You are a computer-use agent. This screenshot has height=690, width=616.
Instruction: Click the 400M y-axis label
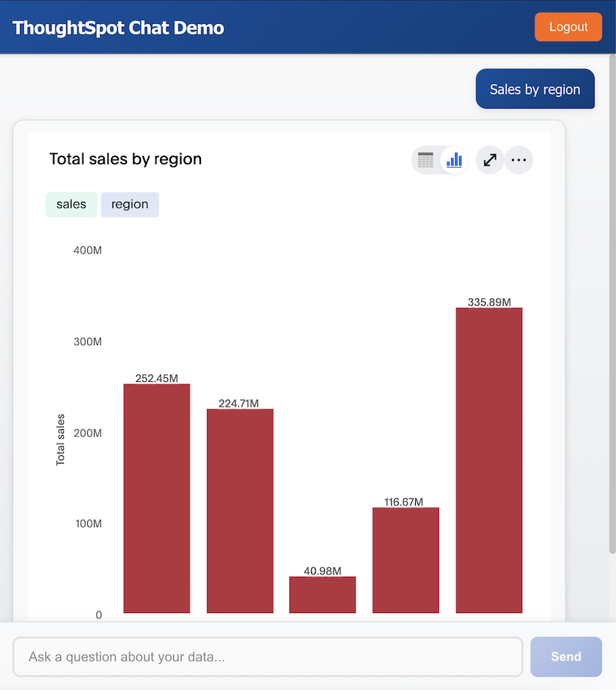[x=88, y=251]
